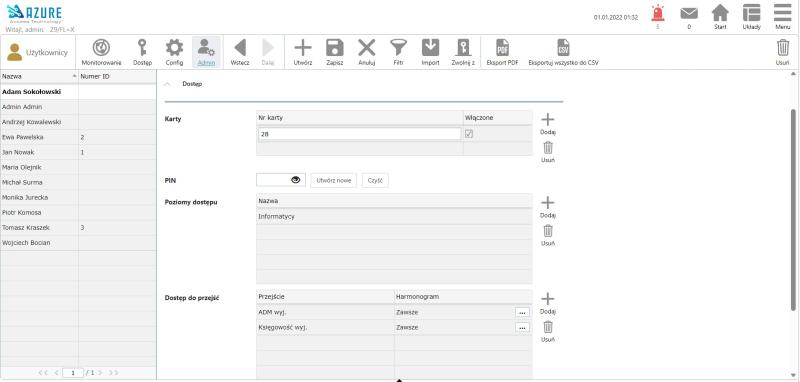
Task: Click the card number field 28
Action: point(360,134)
